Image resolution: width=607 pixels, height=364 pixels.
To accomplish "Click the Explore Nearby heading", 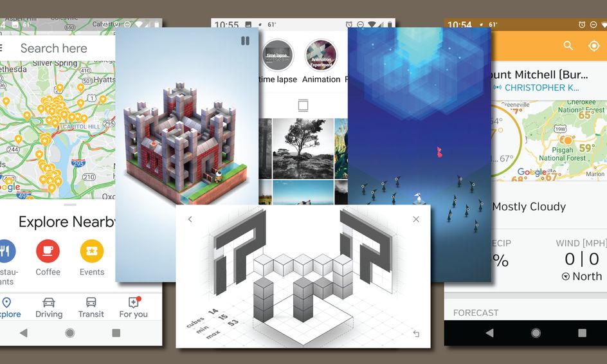I will pyautogui.click(x=67, y=222).
